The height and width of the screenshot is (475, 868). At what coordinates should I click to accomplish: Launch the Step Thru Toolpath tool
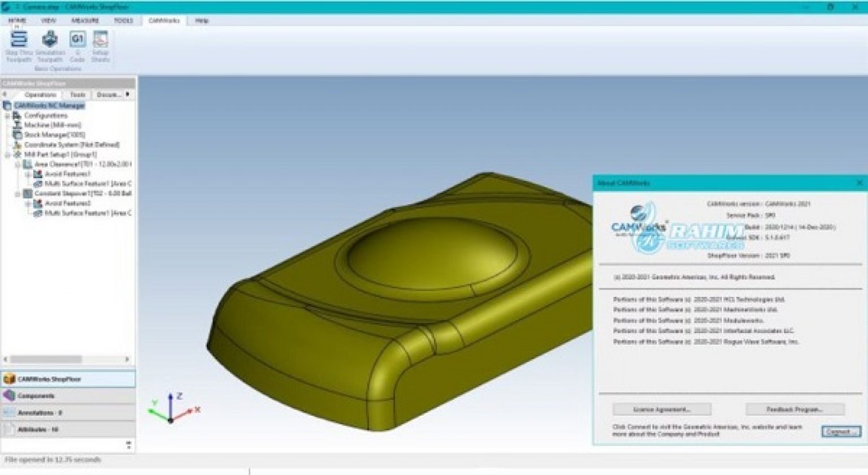pyautogui.click(x=19, y=46)
